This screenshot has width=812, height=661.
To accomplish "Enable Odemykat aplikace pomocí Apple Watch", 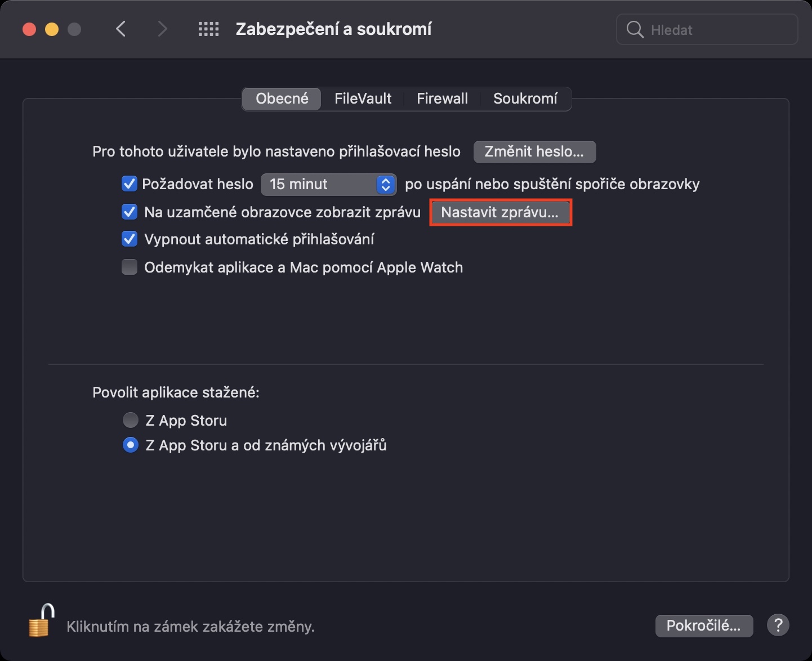I will pyautogui.click(x=130, y=267).
